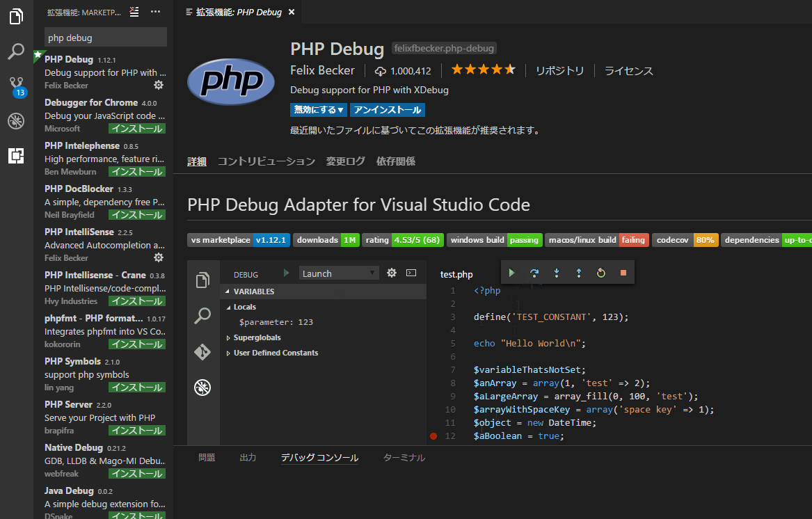
Task: Click the Restart debug icon
Action: pyautogui.click(x=601, y=273)
